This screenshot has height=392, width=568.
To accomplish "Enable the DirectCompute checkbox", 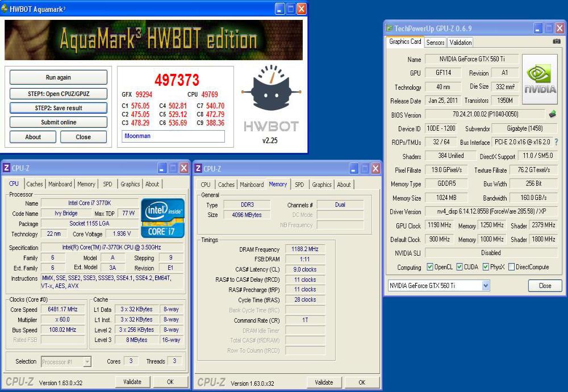I will (x=512, y=266).
